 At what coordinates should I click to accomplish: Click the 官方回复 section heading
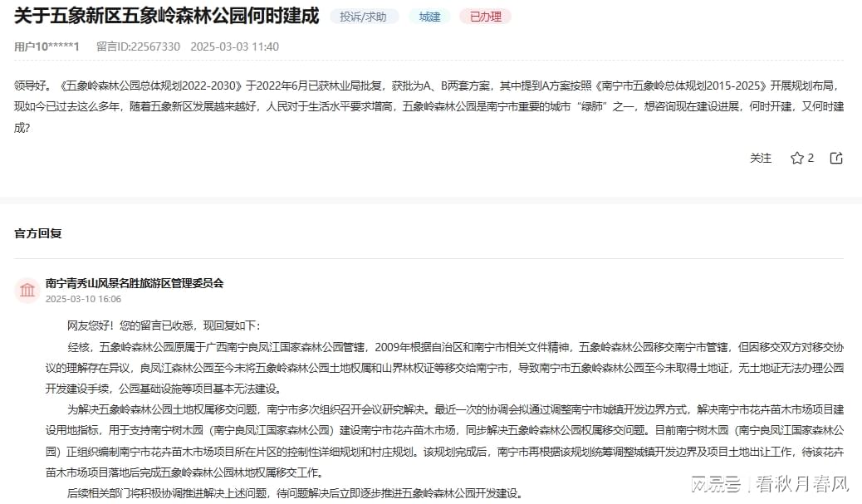point(38,233)
